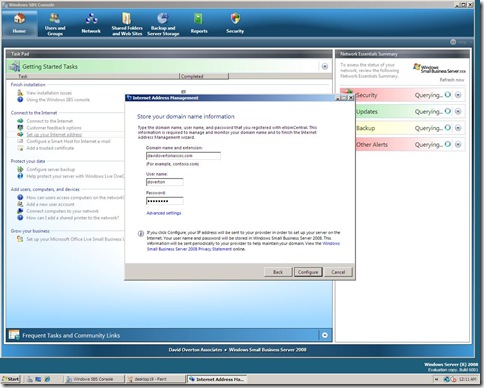Click the Domain name and extension field

[183, 156]
